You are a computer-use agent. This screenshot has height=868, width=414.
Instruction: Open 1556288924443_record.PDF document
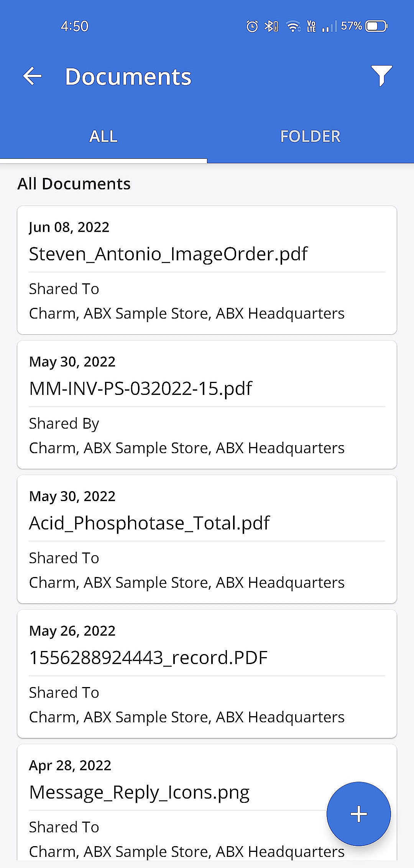click(148, 658)
